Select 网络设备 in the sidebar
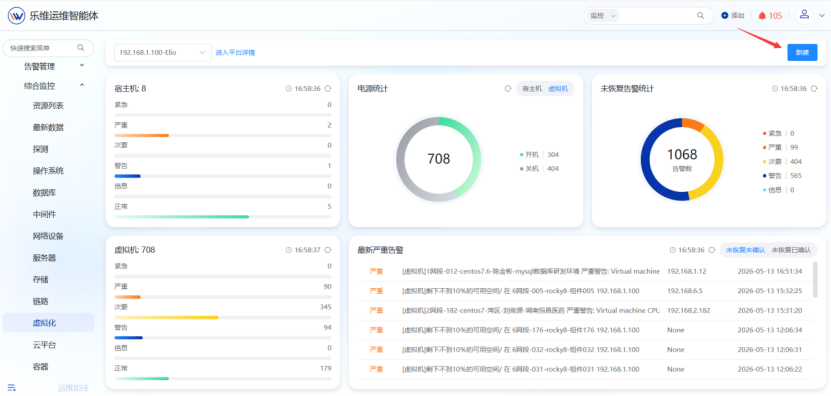The height and width of the screenshot is (396, 831). tap(48, 236)
